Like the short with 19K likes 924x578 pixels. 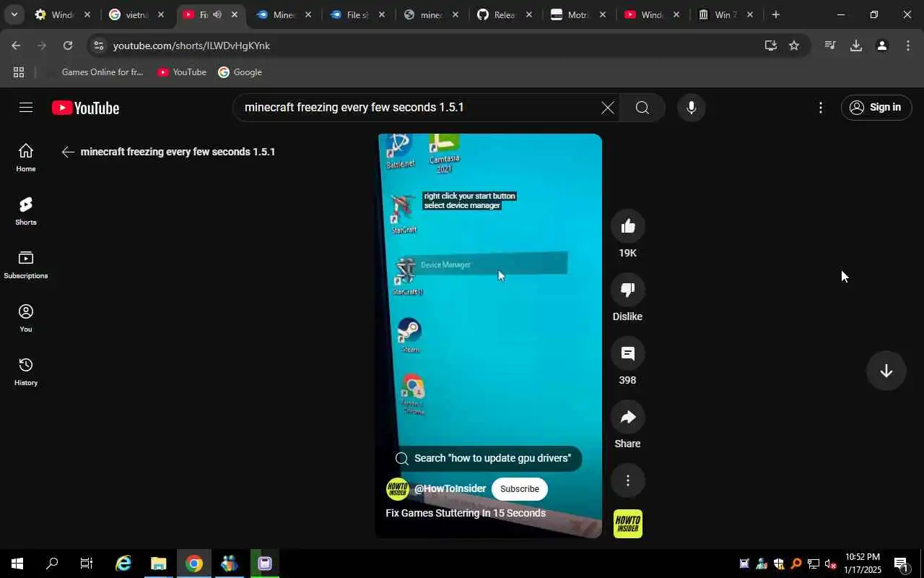click(x=628, y=226)
